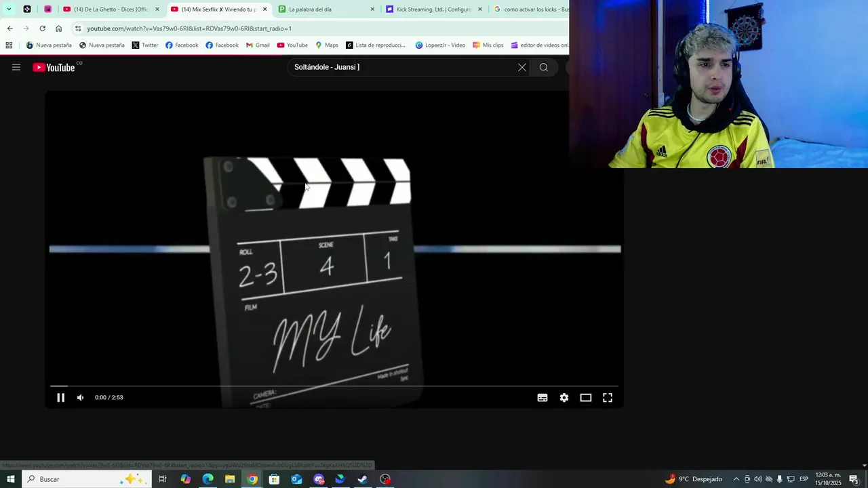Open first Nueva pestaña bookmark
Screen dimensions: 868x488
48,45
